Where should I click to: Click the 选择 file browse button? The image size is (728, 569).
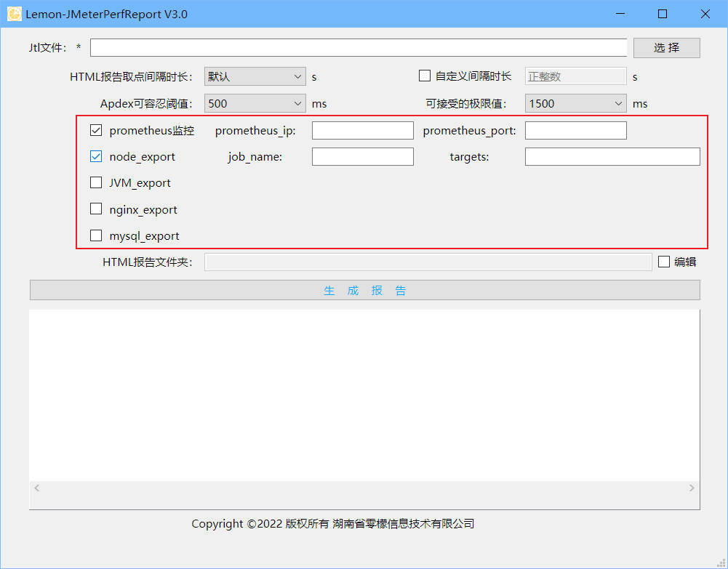[x=666, y=48]
